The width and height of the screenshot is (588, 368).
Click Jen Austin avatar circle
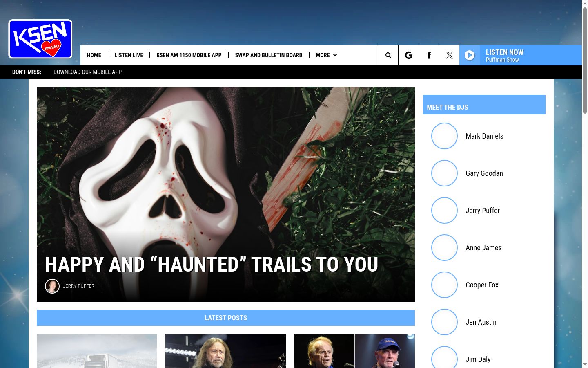pos(444,322)
